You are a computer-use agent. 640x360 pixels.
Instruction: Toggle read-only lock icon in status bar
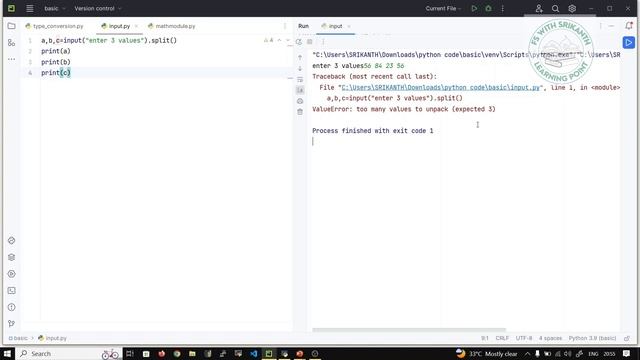(x=627, y=338)
